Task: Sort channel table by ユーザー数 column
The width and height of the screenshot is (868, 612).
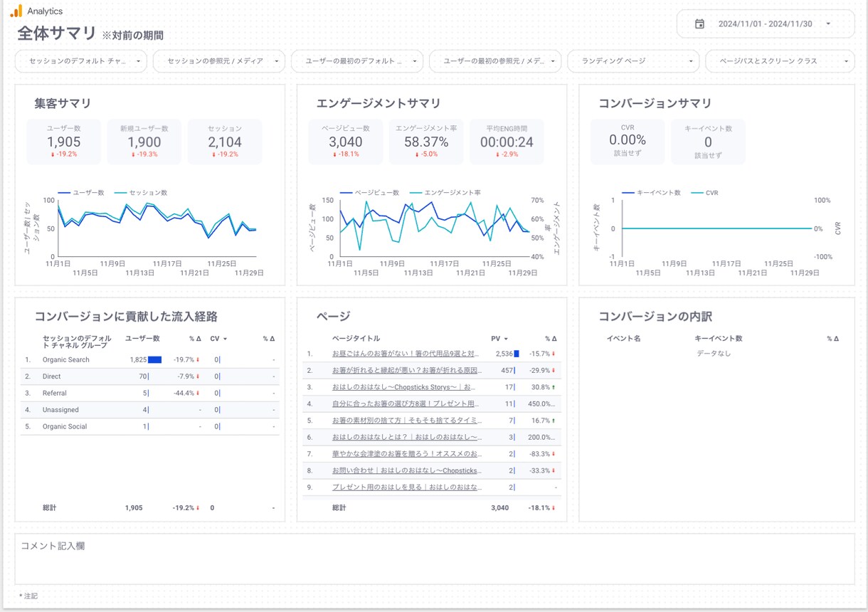Action: 142,339
